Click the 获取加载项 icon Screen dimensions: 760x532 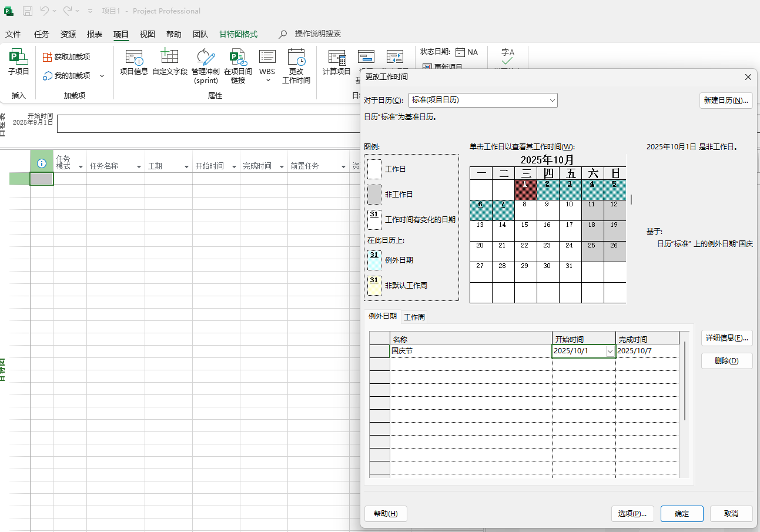pyautogui.click(x=48, y=57)
